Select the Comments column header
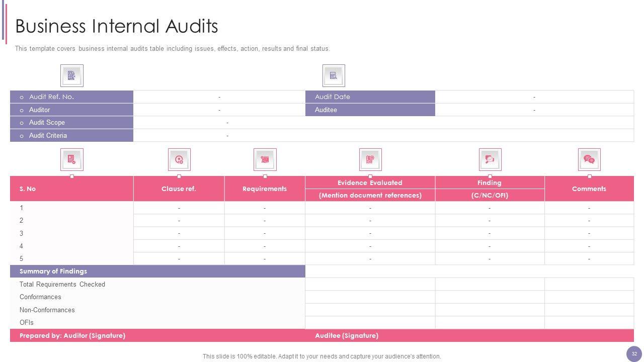 [x=589, y=189]
